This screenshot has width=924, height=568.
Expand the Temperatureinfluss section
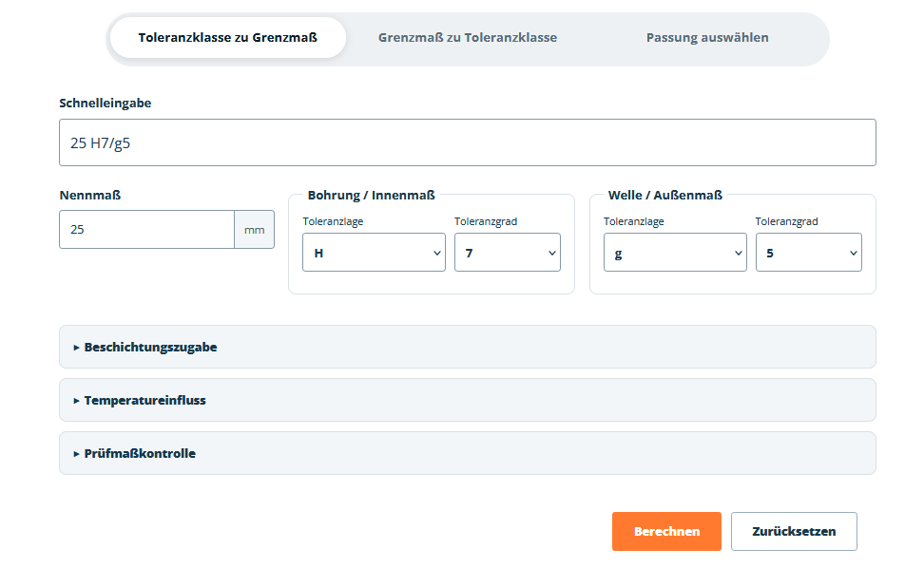pyautogui.click(x=468, y=400)
